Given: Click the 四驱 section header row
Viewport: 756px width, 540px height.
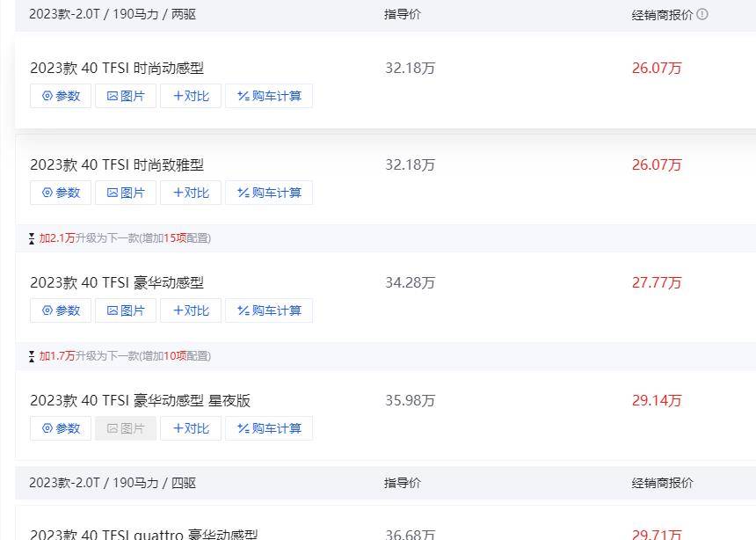Looking at the screenshot, I should [x=113, y=482].
